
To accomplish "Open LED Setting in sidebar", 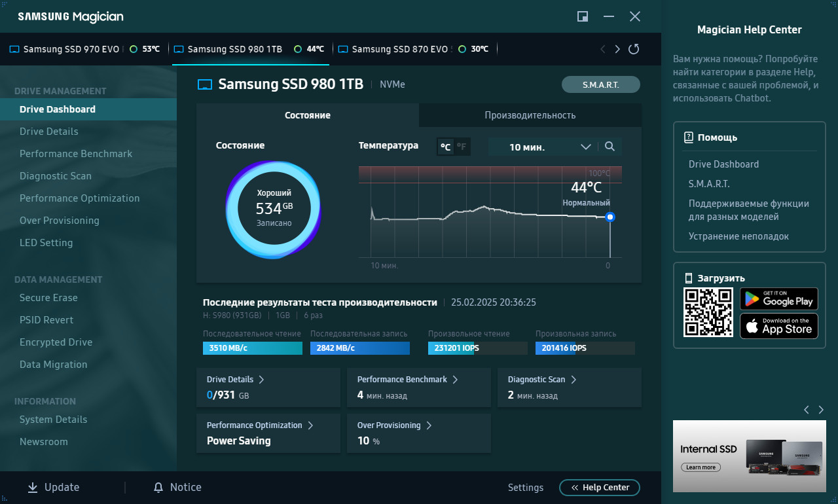I will [x=88, y=243].
